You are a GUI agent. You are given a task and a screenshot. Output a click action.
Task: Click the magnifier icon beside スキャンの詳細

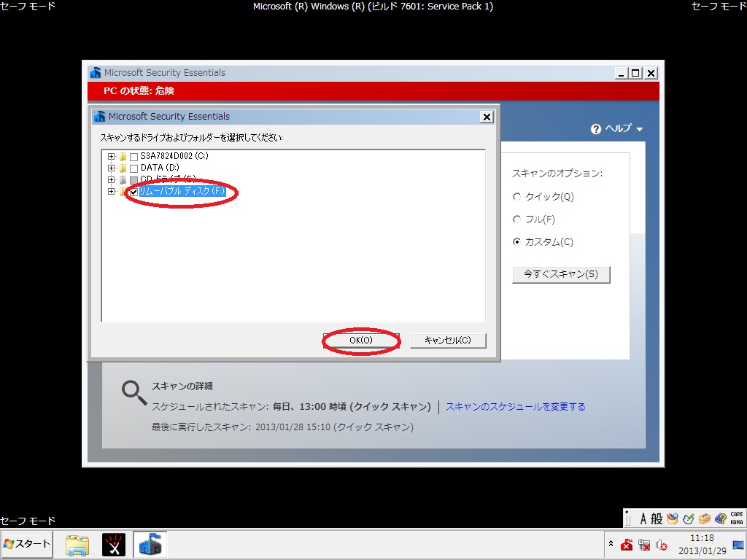click(134, 392)
